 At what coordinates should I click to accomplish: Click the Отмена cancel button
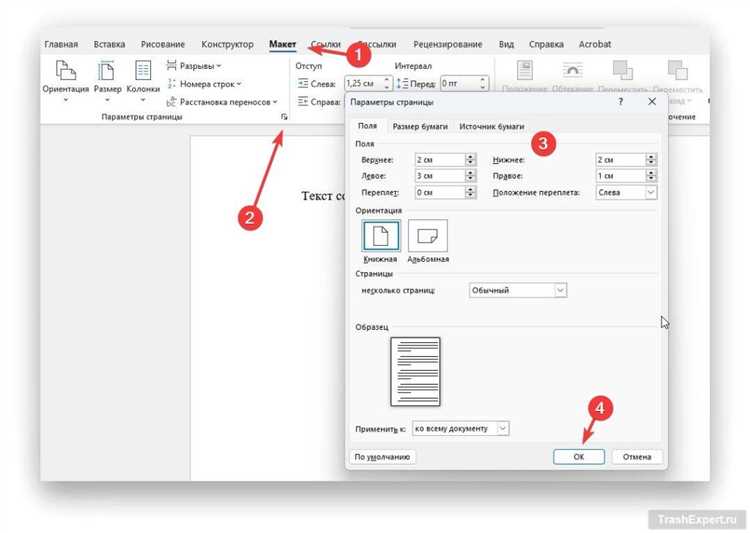click(x=637, y=457)
